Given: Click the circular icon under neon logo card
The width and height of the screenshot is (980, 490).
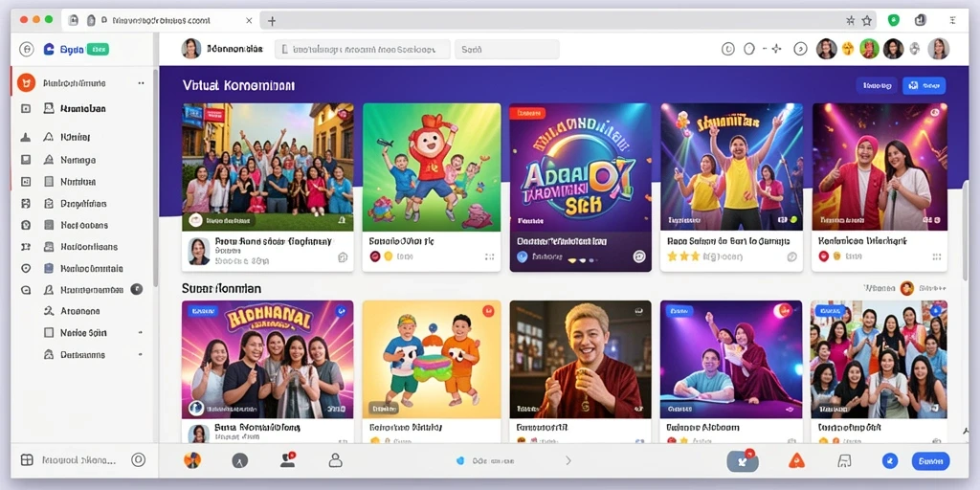Looking at the screenshot, I should (x=638, y=256).
